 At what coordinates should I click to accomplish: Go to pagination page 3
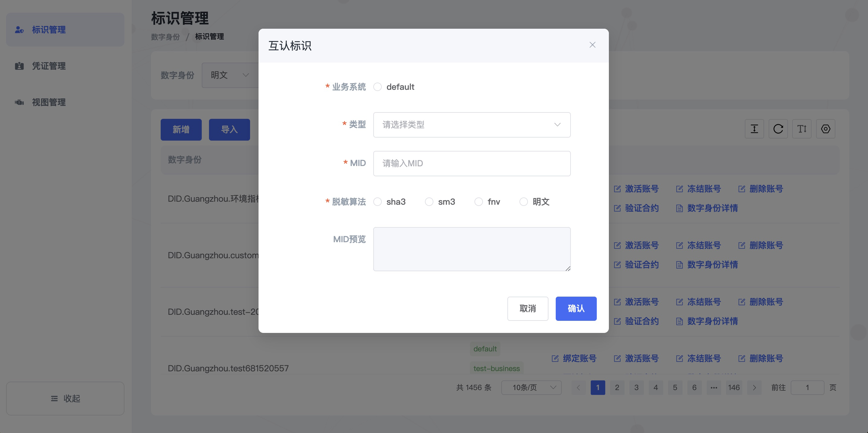pyautogui.click(x=636, y=387)
